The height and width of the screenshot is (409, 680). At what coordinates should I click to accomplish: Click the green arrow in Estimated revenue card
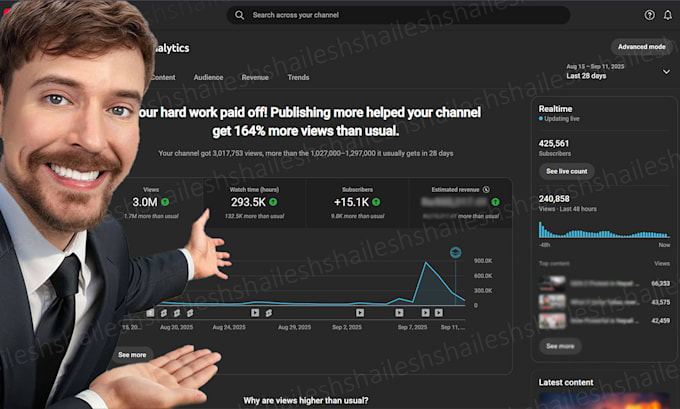495,202
